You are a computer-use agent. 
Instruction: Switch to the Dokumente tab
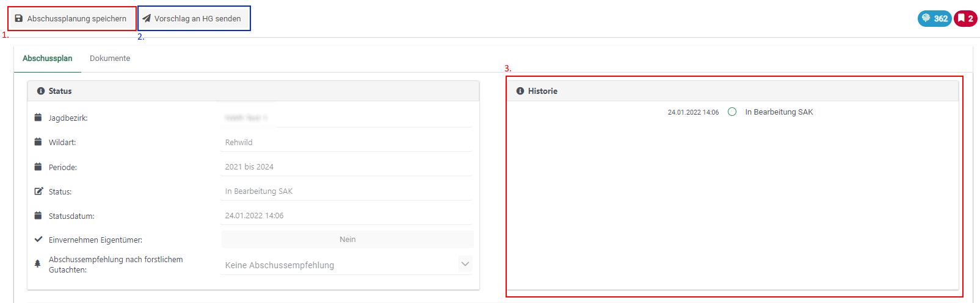pyautogui.click(x=110, y=59)
